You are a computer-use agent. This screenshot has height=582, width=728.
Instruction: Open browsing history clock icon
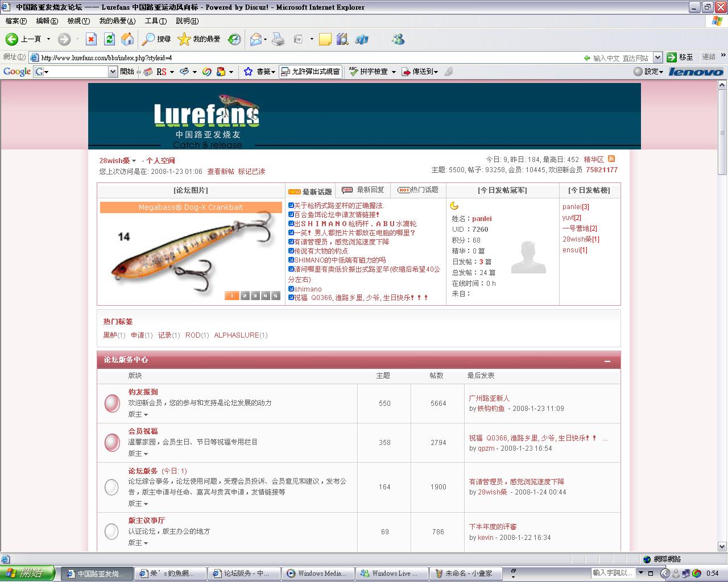(x=234, y=39)
